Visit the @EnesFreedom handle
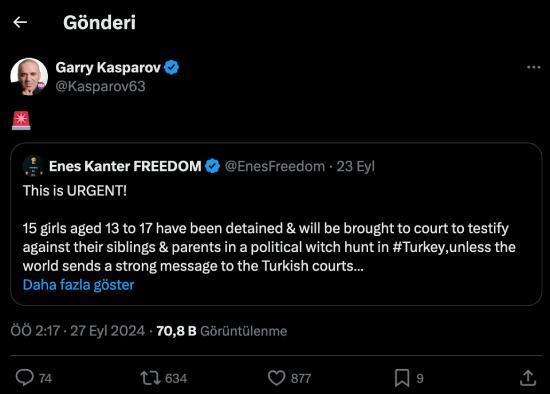 (x=275, y=166)
